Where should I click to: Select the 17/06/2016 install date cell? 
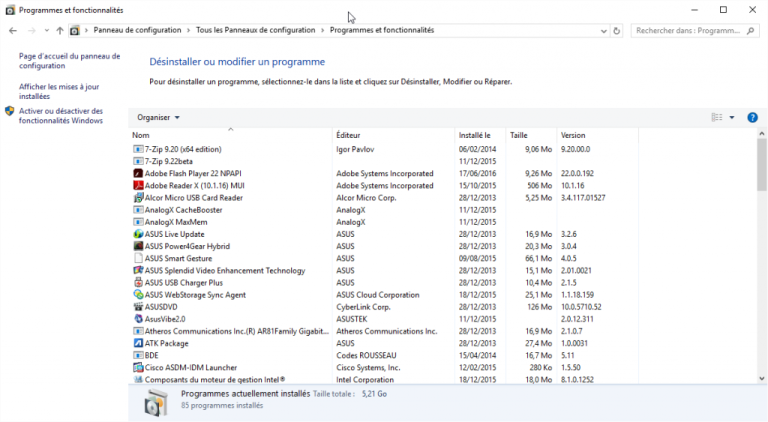pyautogui.click(x=478, y=173)
